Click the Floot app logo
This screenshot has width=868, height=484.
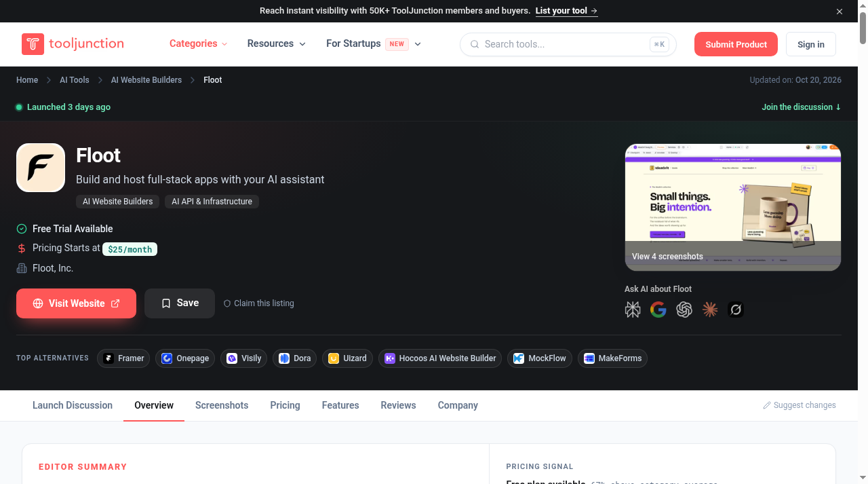[41, 168]
